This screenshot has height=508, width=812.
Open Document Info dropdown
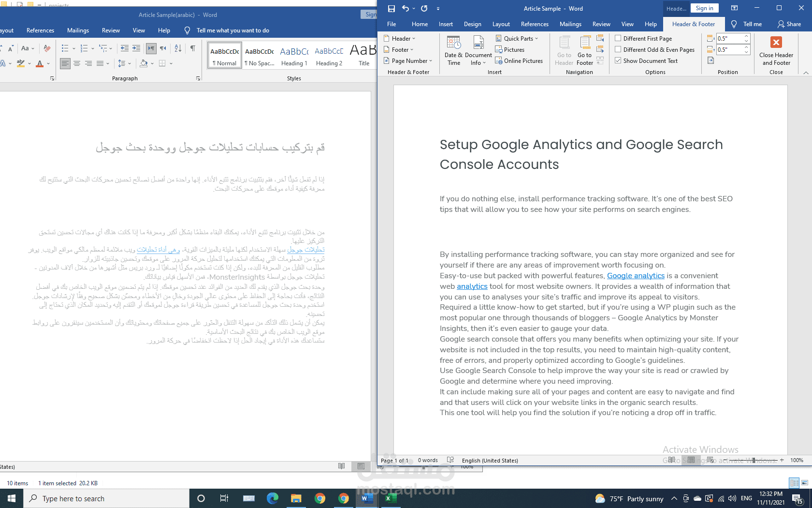(478, 50)
